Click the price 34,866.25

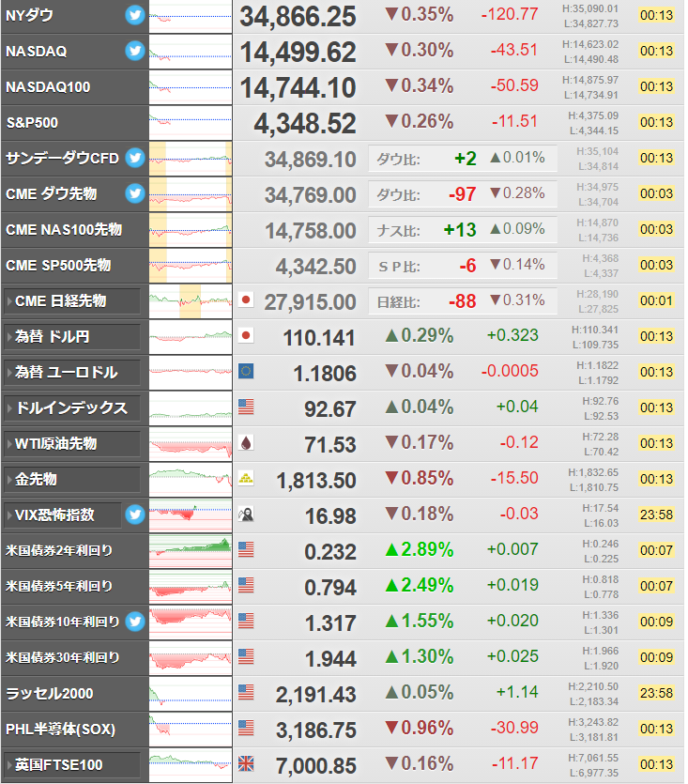pyautogui.click(x=298, y=17)
